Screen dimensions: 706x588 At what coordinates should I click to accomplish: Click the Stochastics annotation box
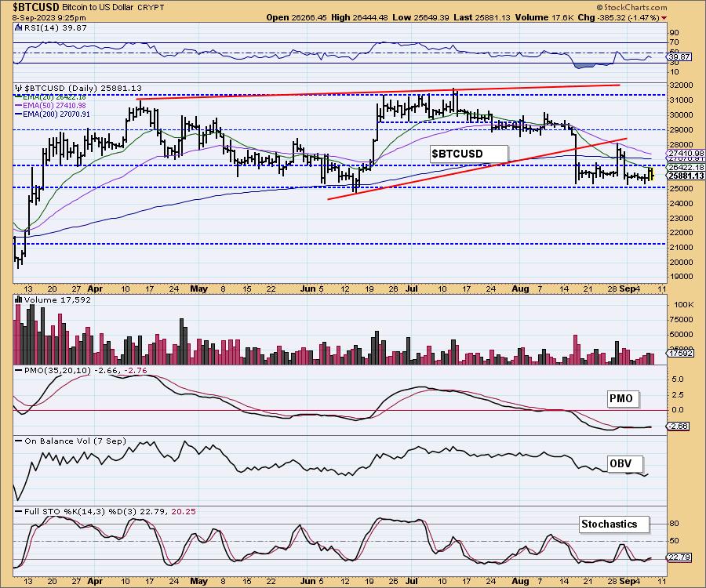click(x=614, y=524)
